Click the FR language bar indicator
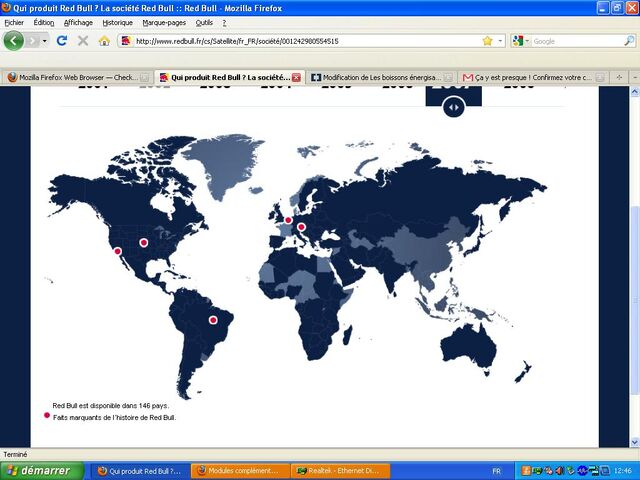 point(496,471)
